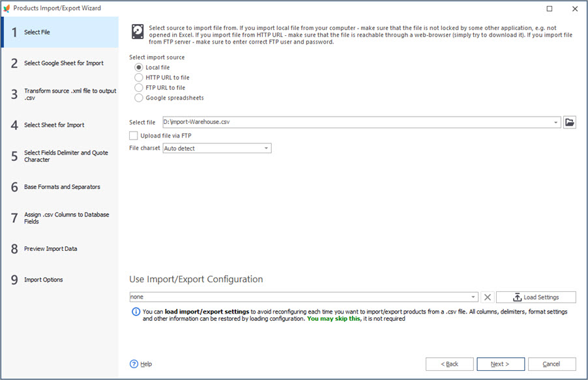
Task: Open step 6 Base Formats and Separators
Action: tap(60, 187)
